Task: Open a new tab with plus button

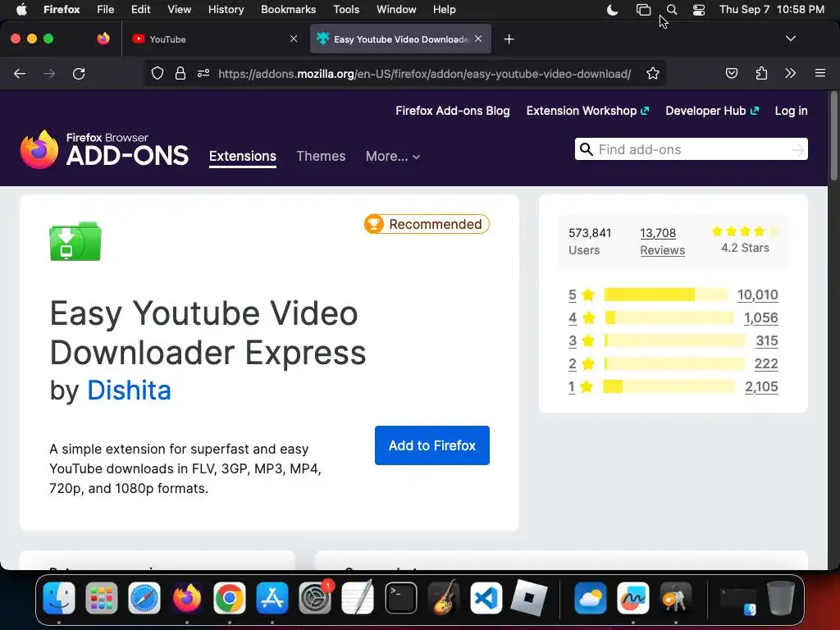Action: point(509,39)
